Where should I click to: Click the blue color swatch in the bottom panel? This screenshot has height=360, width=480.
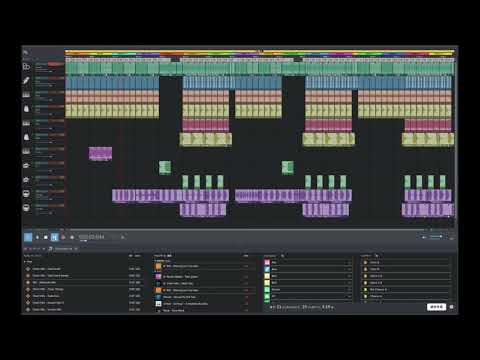coord(267,269)
